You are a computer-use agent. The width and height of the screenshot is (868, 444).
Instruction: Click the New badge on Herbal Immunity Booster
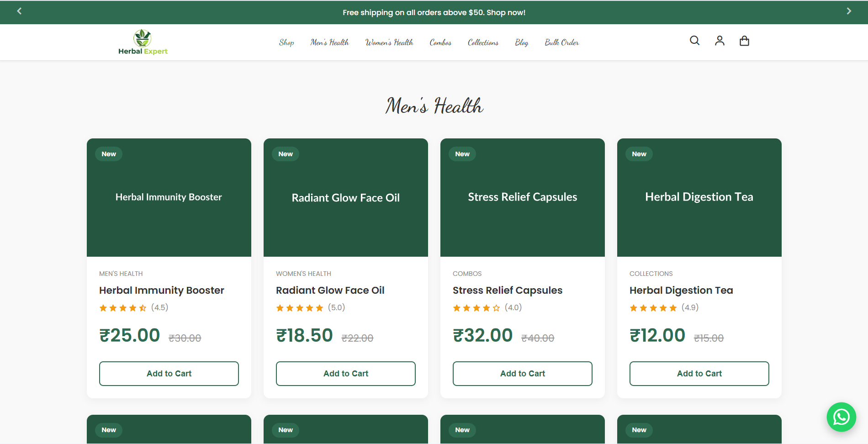[x=109, y=154]
